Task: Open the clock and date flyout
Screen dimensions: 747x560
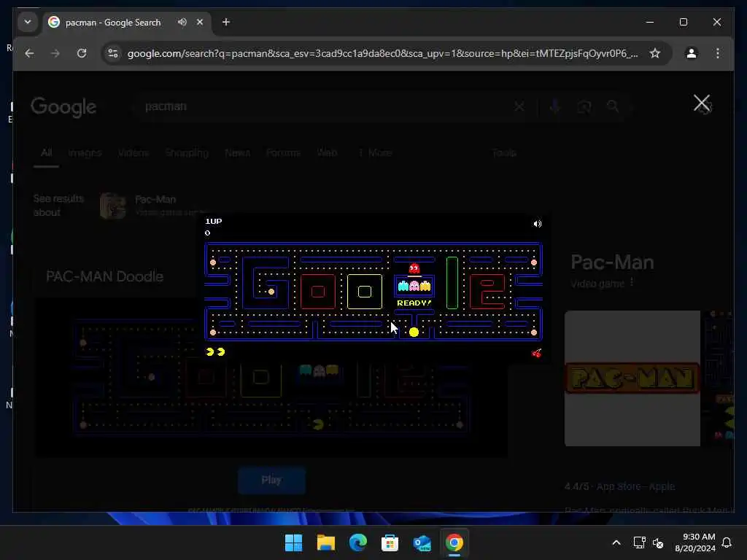Action: click(x=695, y=542)
